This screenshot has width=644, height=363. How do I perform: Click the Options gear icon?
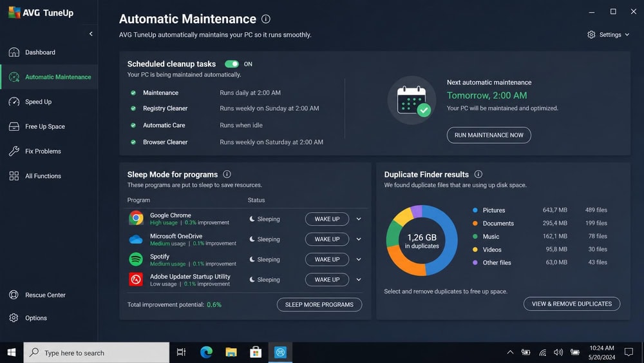click(14, 318)
